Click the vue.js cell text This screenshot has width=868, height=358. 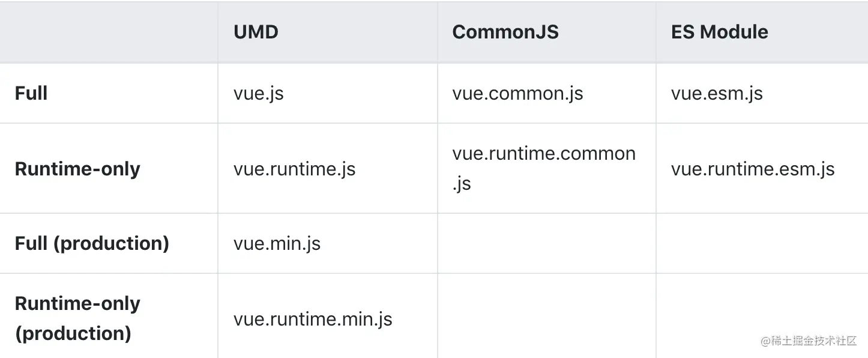tap(259, 94)
